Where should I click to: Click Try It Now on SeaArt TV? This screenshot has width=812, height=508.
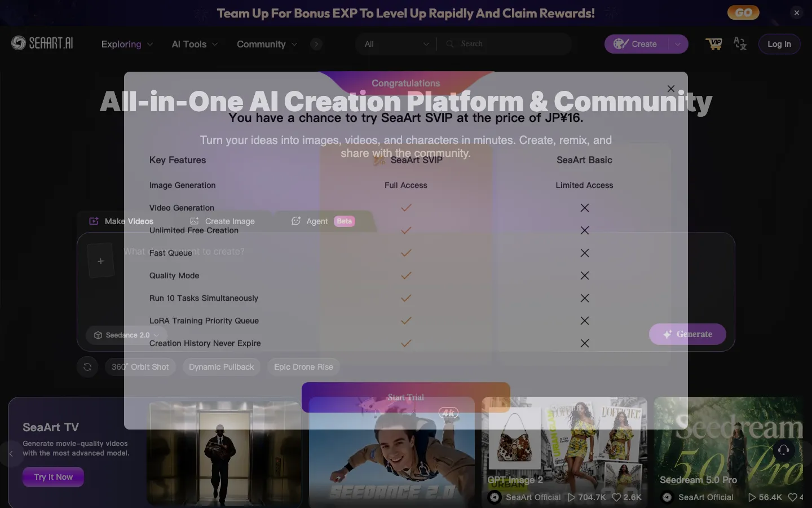[x=54, y=477]
